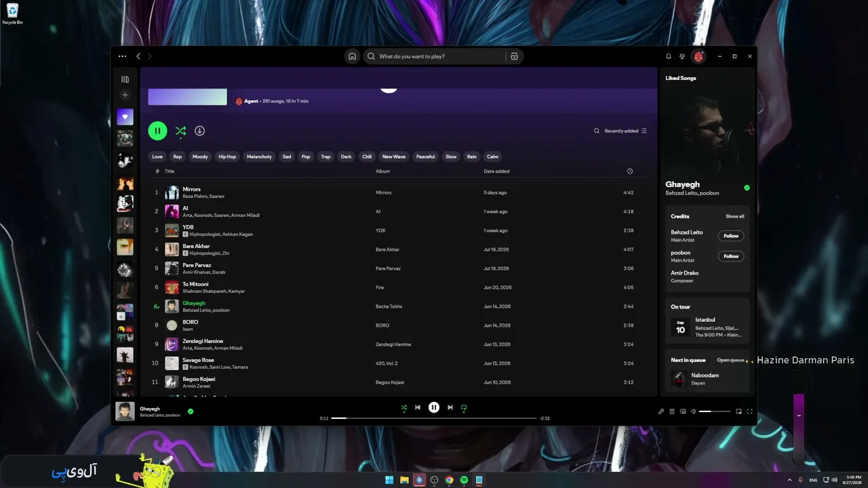This screenshot has height=488, width=868.
Task: Filter by the Rain chip
Action: point(472,157)
